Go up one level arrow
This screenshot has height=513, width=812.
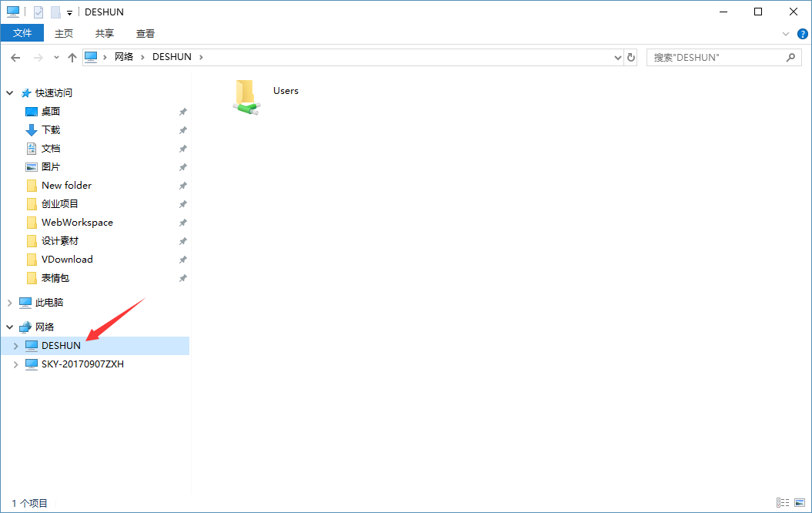(x=72, y=58)
